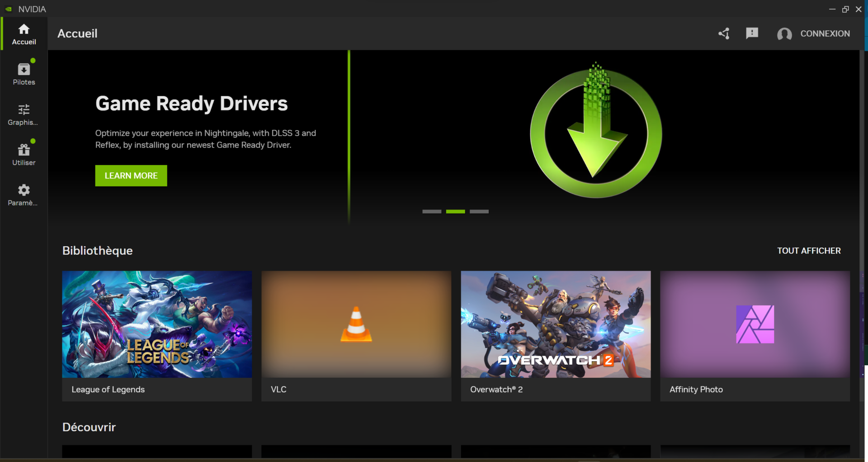
Task: Click the user avatar icon
Action: [x=784, y=34]
